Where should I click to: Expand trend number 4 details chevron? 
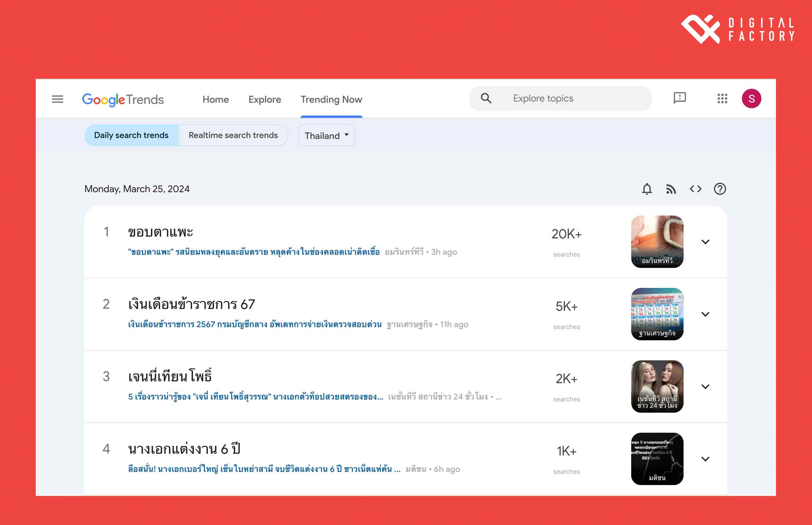point(705,459)
